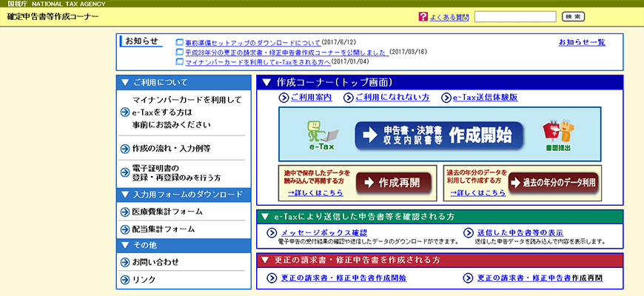
Task: Click the 過去の年分のデータ利用 button
Action: point(553,183)
